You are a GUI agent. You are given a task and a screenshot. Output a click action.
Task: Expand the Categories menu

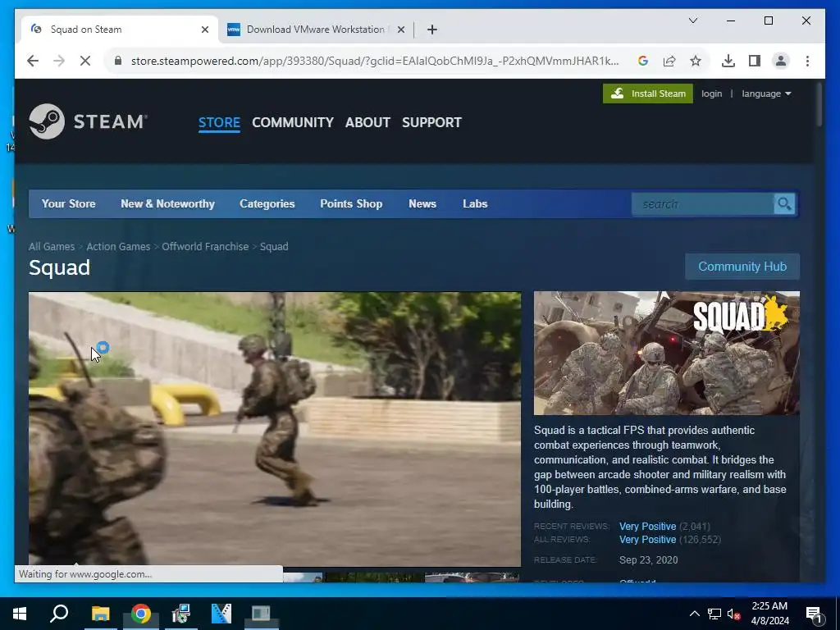tap(267, 203)
